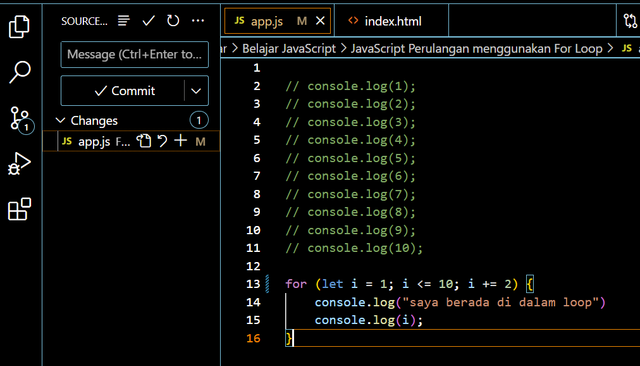Click the 'for' keyword on line 13
This screenshot has width=640, height=366.
296,284
